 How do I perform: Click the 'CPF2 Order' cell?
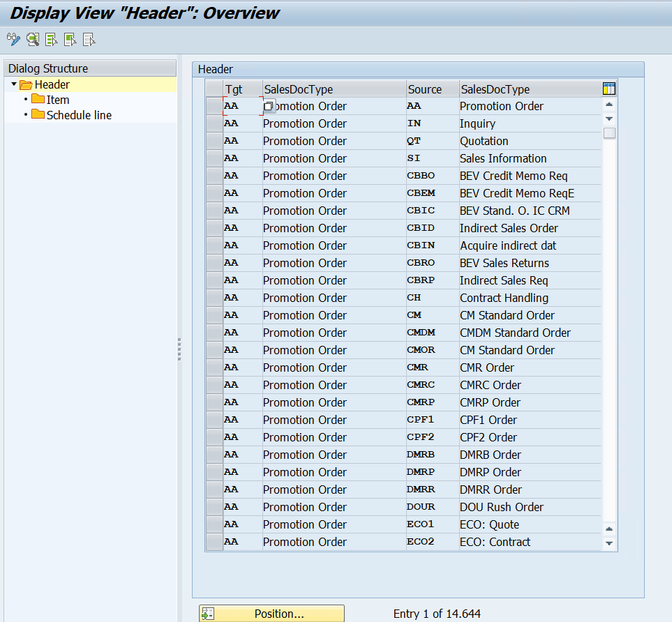click(x=530, y=437)
